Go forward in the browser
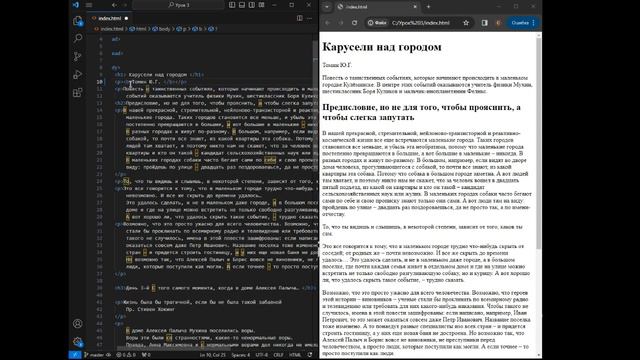 [x=341, y=23]
